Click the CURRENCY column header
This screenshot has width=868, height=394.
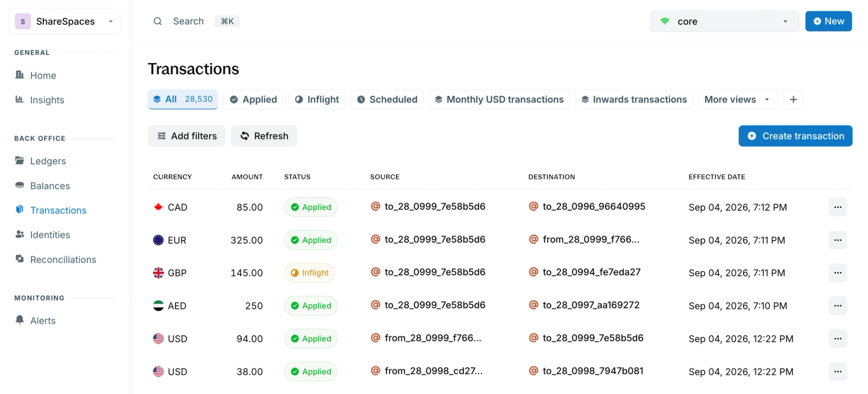tap(172, 177)
